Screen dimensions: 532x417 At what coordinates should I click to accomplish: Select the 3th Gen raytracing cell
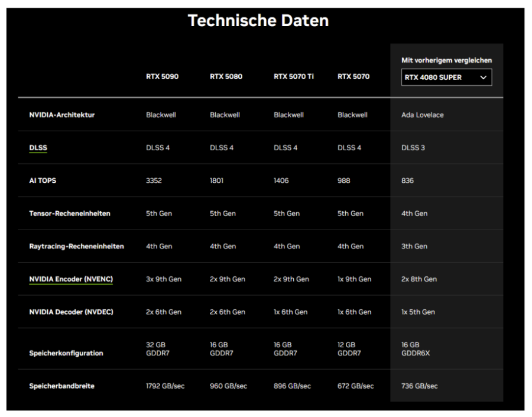414,246
